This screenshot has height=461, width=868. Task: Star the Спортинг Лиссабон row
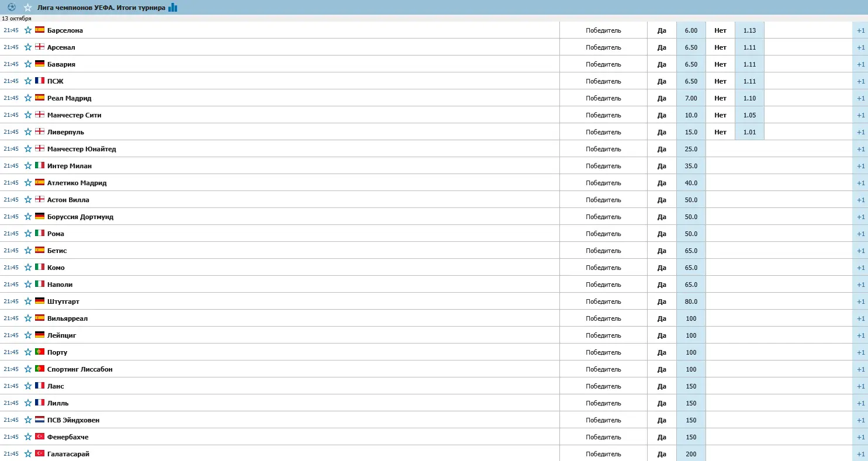[x=27, y=369]
